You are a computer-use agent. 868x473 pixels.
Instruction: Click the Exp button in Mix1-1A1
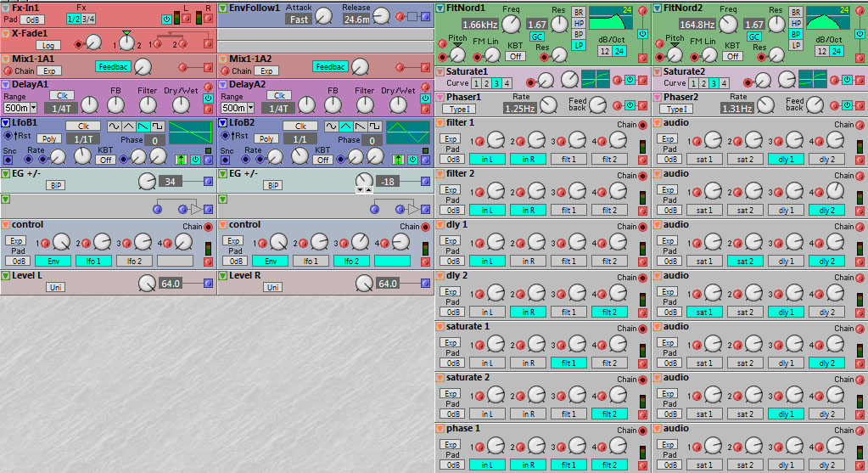49,70
